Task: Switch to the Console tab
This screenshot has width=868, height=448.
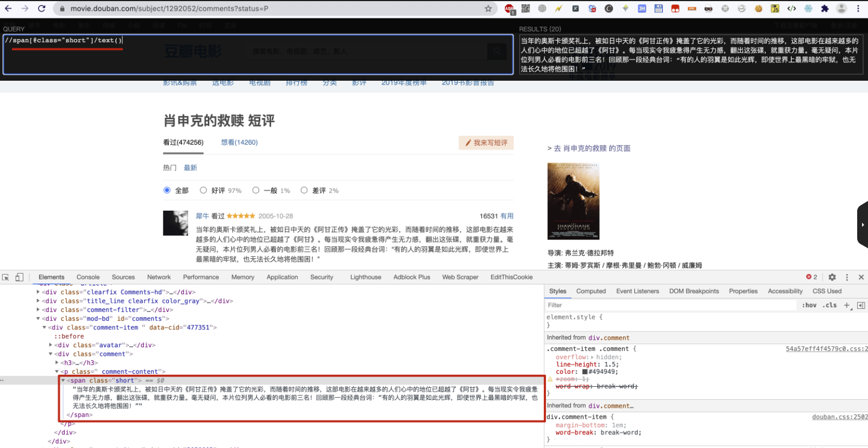Action: click(x=88, y=277)
